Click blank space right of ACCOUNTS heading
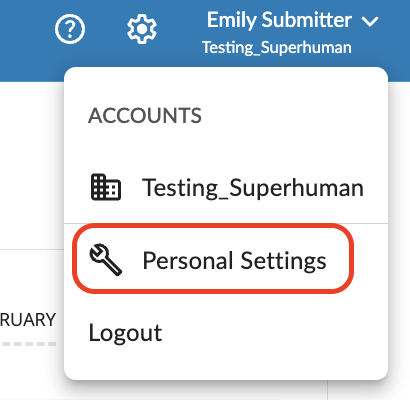The image size is (410, 400). click(x=293, y=116)
